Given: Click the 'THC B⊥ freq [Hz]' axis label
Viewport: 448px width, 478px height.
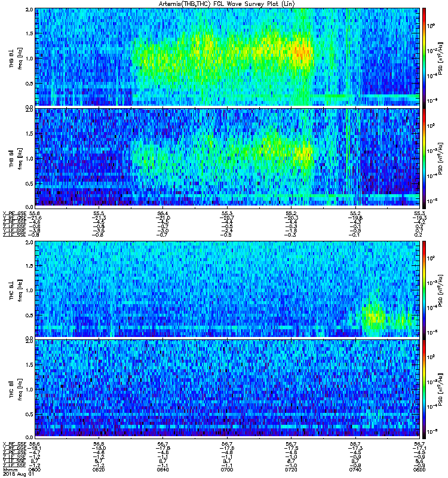Looking at the screenshot, I should 16,290.
